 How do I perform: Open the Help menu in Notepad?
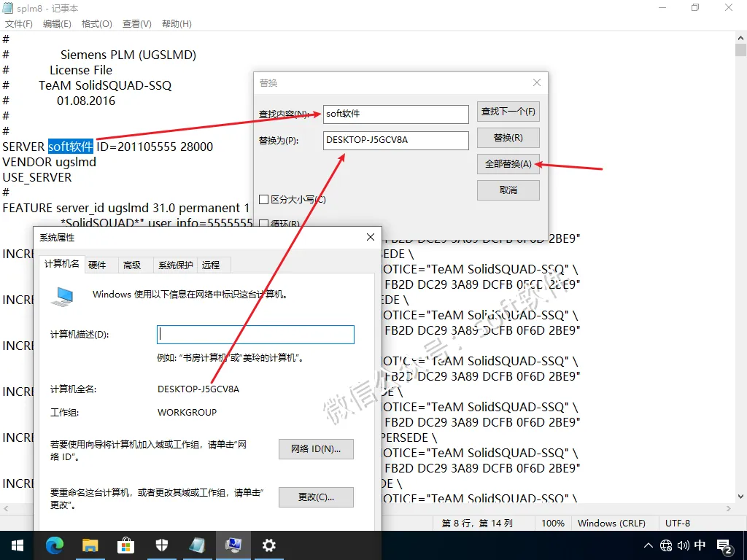177,24
